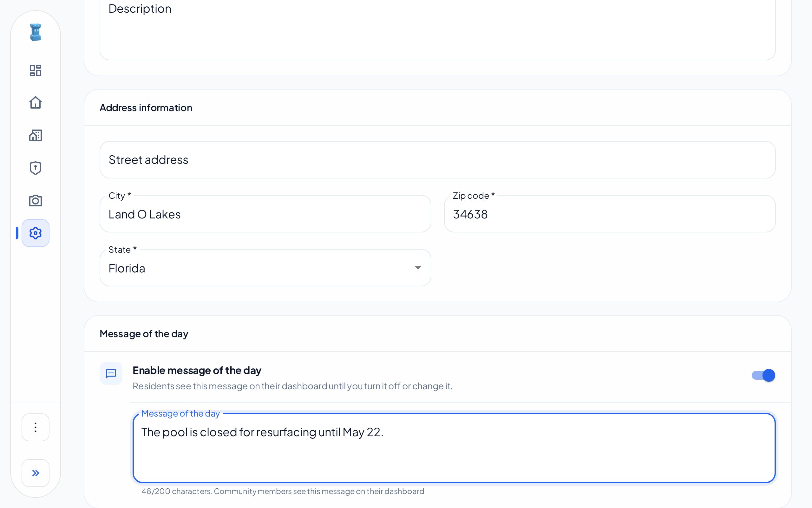Open the three-dot more options button
812x508 pixels.
tap(35, 427)
